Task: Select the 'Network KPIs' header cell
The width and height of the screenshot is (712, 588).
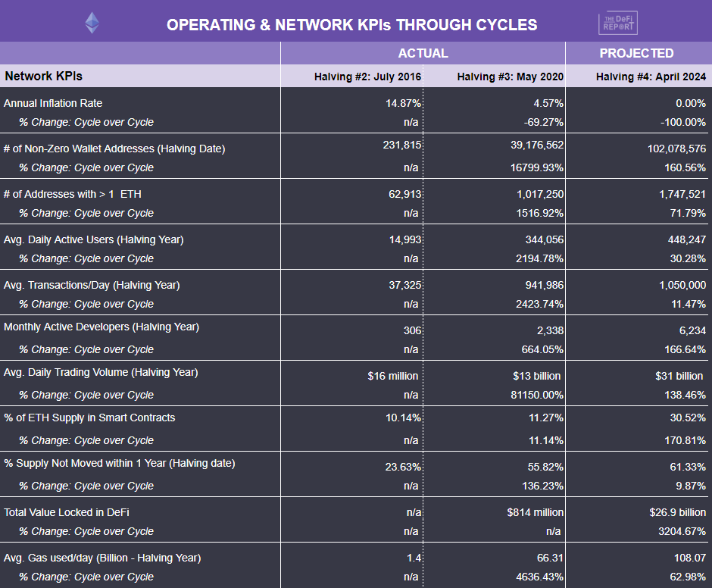Action: [44, 76]
